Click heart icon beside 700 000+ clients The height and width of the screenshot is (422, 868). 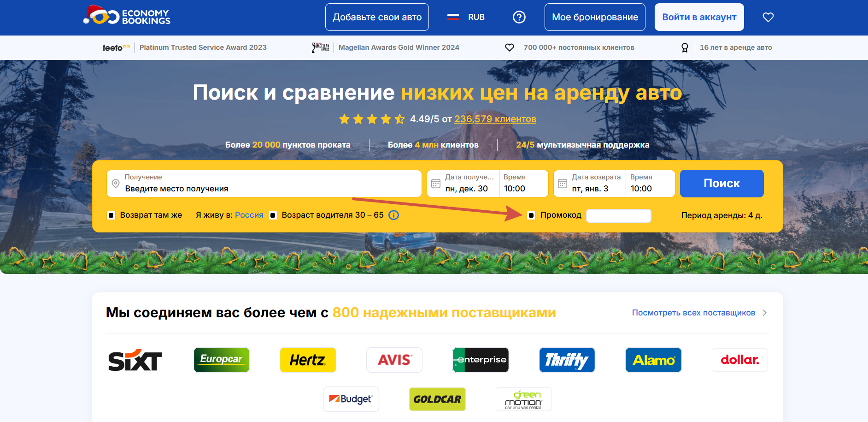510,48
